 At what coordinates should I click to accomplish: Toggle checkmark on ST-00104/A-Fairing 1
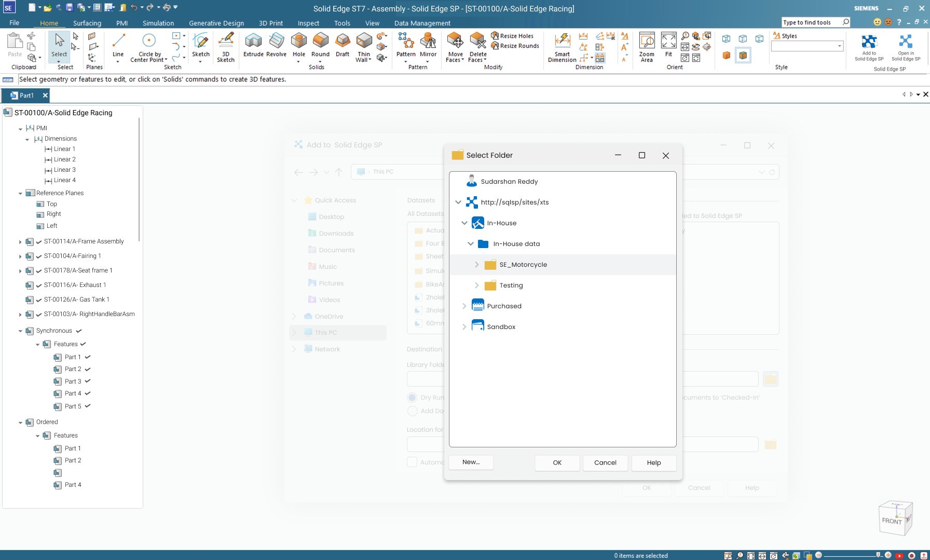pos(39,256)
